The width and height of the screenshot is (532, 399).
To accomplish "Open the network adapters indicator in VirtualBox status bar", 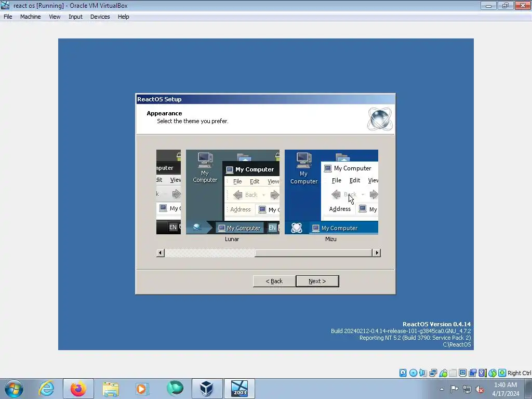I will pyautogui.click(x=433, y=373).
